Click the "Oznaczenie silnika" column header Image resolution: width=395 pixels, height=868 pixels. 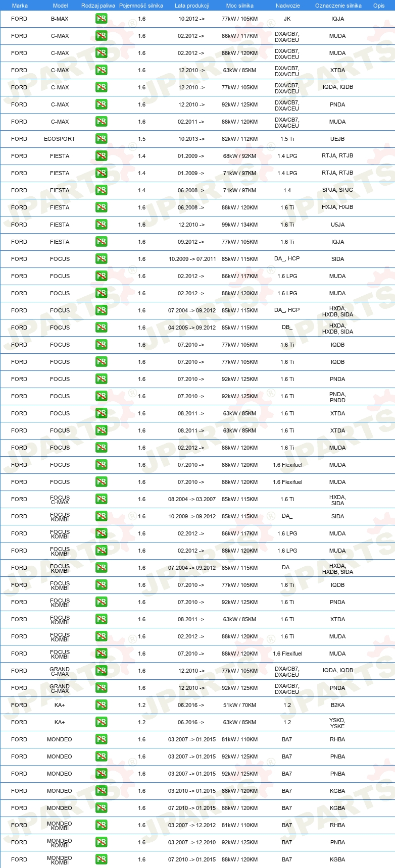tap(338, 6)
